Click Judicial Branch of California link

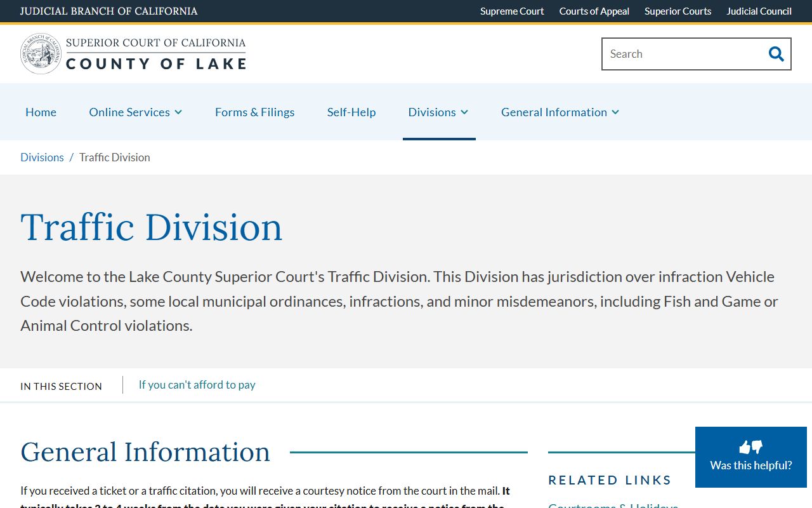109,11
